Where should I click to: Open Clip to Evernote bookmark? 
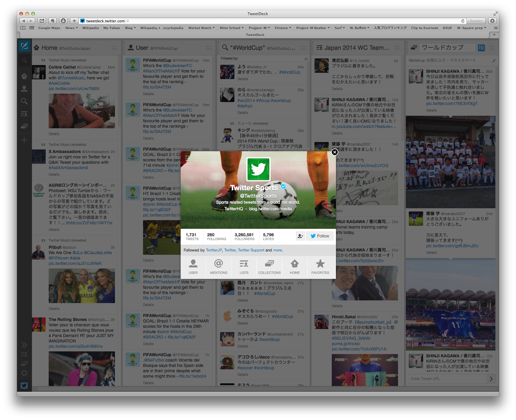pos(425,28)
